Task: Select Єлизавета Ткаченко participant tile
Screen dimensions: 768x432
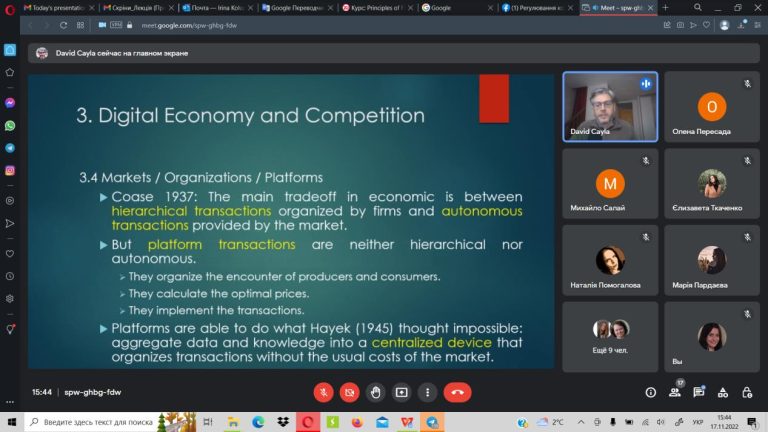Action: (x=712, y=184)
